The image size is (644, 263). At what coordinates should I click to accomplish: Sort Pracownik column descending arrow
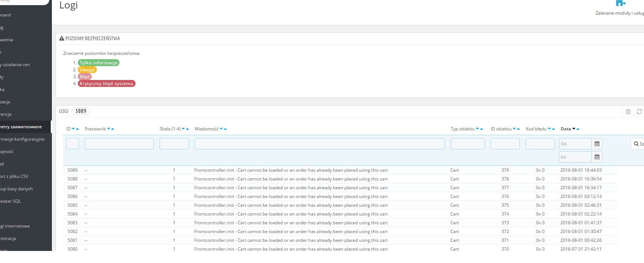(x=108, y=129)
